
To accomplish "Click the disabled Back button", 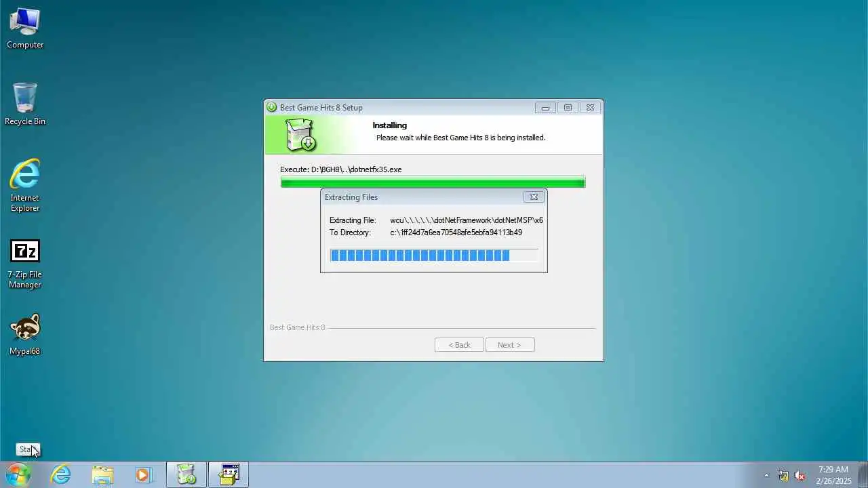I will pyautogui.click(x=459, y=345).
